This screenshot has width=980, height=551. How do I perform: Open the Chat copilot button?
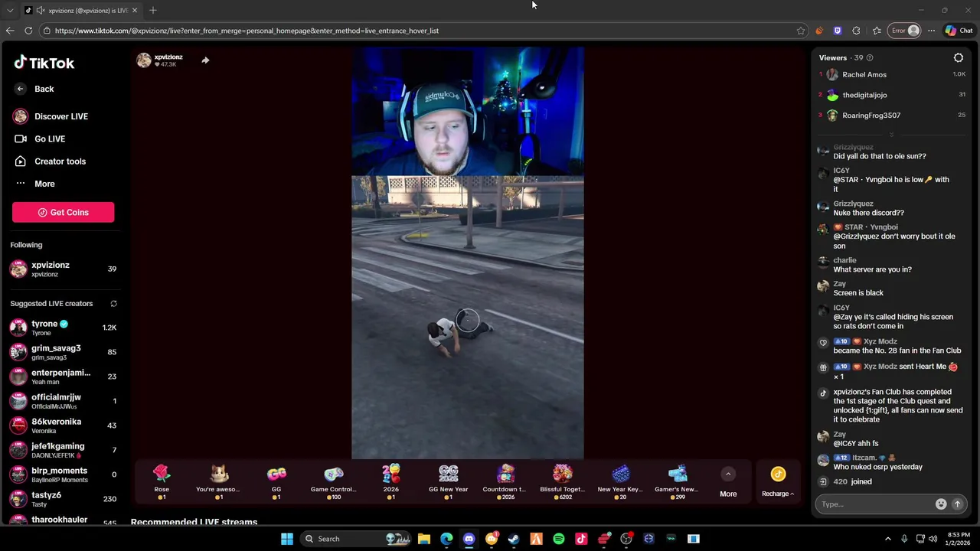click(x=959, y=31)
